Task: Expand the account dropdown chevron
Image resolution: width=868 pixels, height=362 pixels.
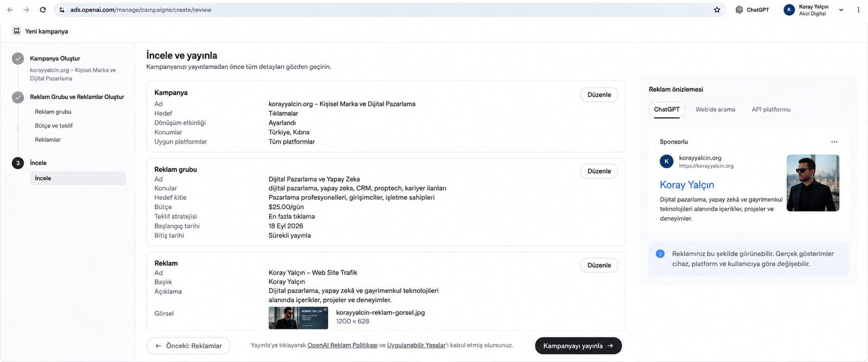Action: coord(841,10)
